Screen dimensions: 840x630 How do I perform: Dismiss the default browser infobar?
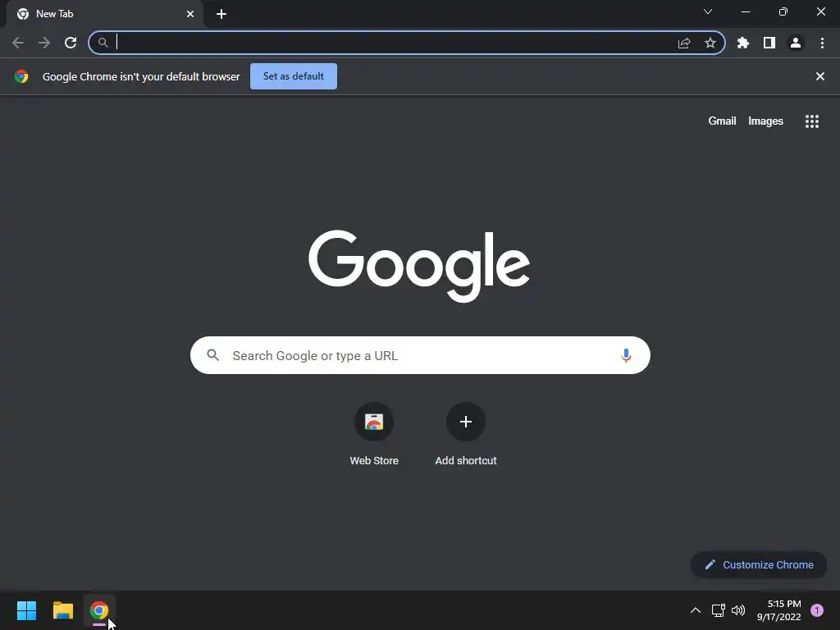pyautogui.click(x=820, y=76)
